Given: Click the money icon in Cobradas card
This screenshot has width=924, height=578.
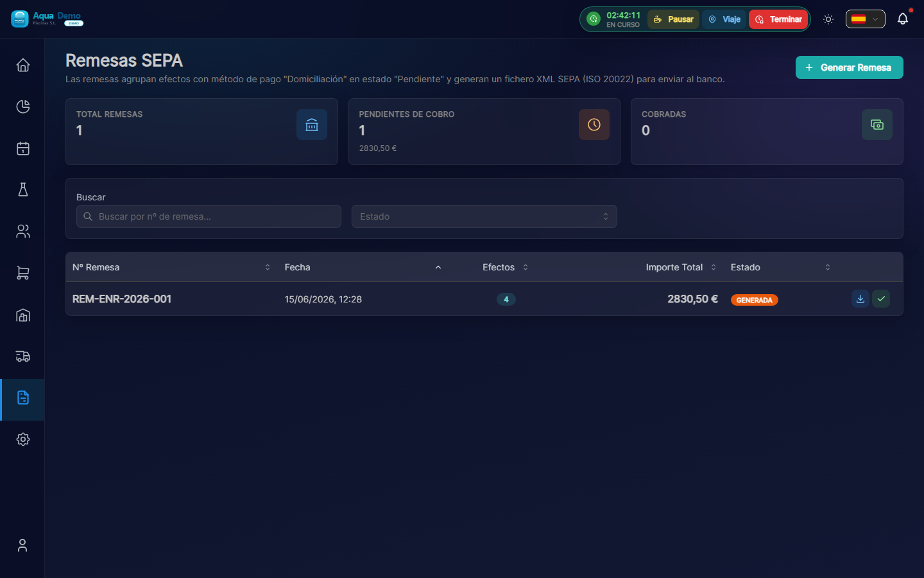Looking at the screenshot, I should tap(877, 125).
